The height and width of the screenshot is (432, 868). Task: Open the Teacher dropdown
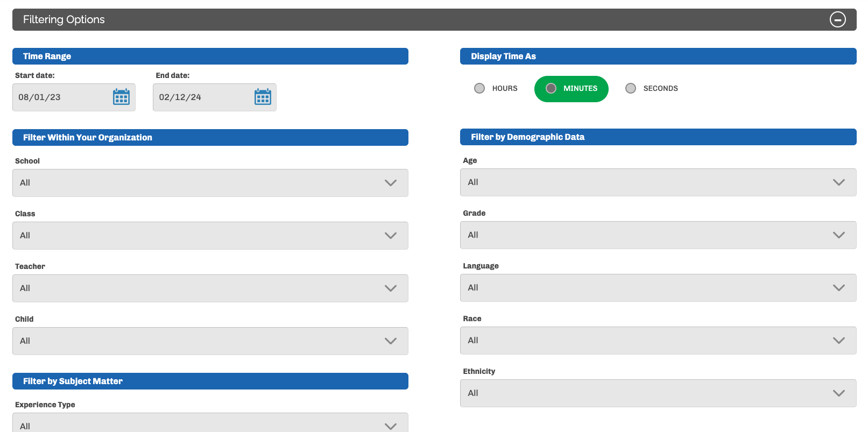click(210, 288)
